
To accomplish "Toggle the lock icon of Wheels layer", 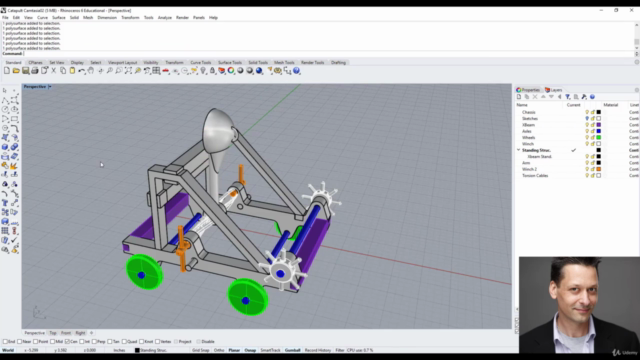I will pyautogui.click(x=593, y=138).
